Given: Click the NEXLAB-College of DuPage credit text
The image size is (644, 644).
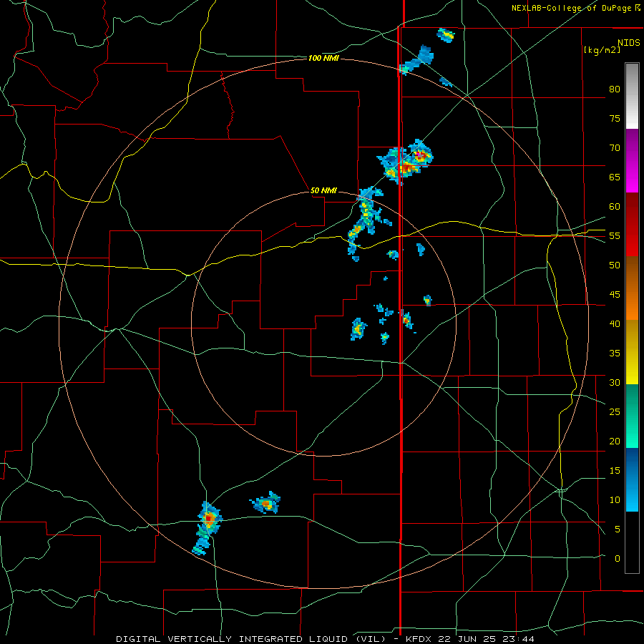Looking at the screenshot, I should click(x=572, y=8).
